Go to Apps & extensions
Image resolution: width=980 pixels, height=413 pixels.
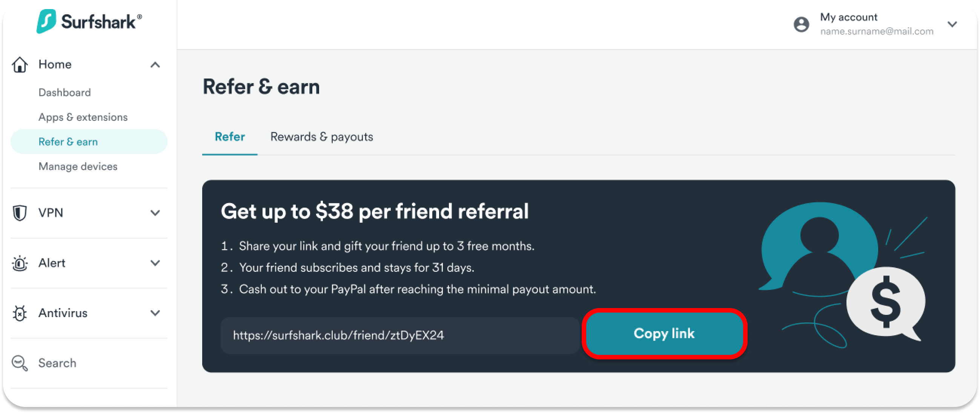(x=83, y=117)
